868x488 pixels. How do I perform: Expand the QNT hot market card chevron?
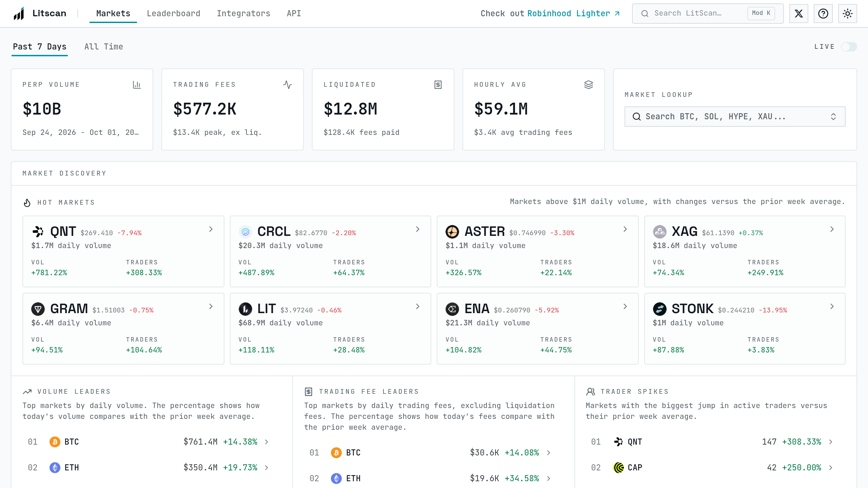click(x=211, y=229)
